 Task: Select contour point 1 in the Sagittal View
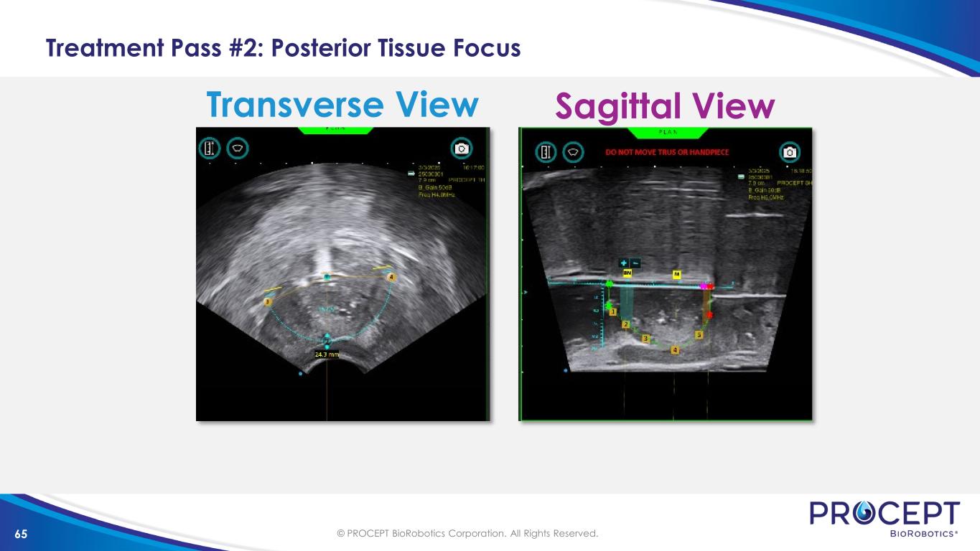click(x=613, y=311)
